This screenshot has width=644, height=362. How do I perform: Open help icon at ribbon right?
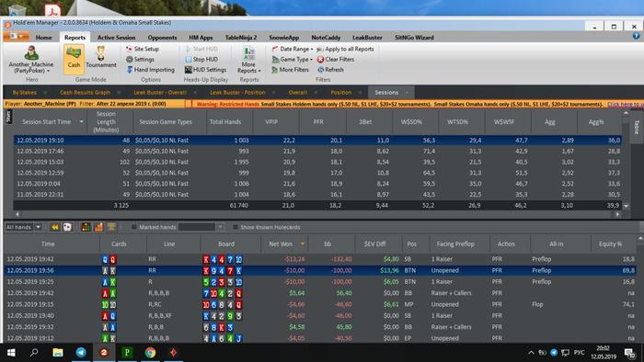(636, 36)
